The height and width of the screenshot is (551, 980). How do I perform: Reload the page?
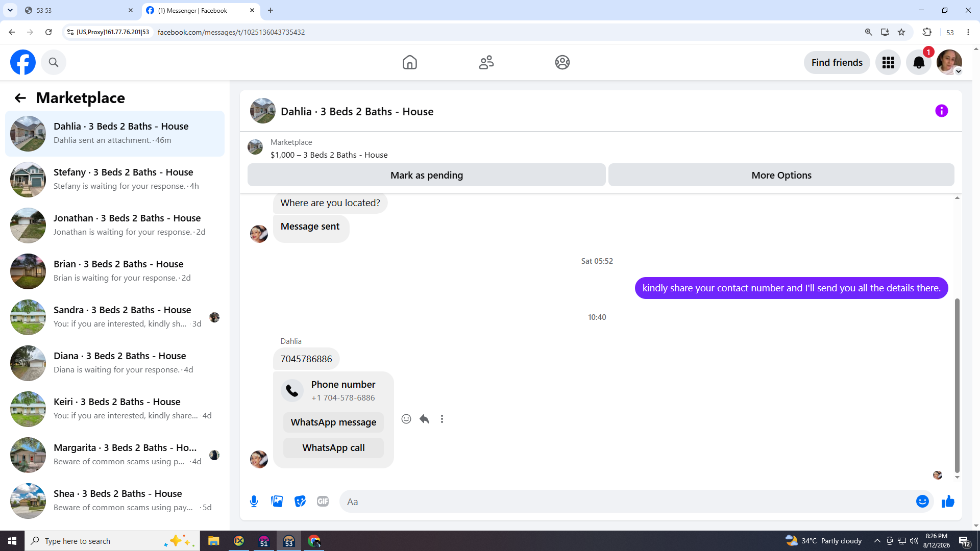point(48,32)
